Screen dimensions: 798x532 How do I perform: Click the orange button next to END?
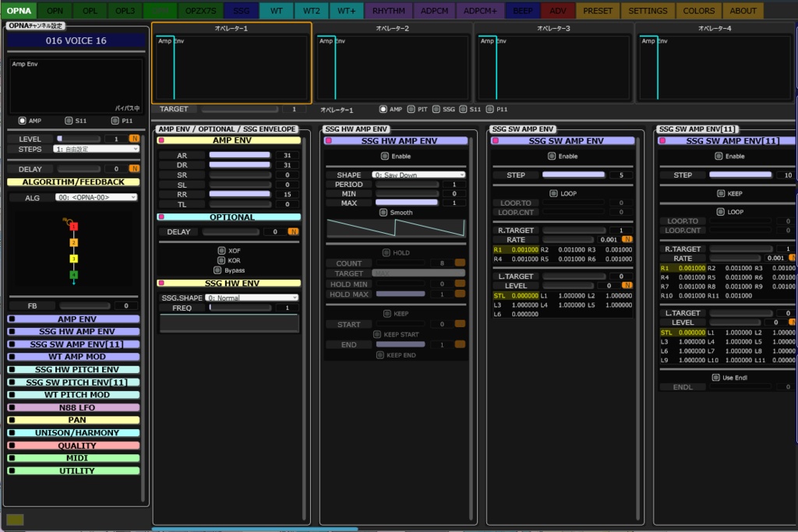(x=460, y=344)
